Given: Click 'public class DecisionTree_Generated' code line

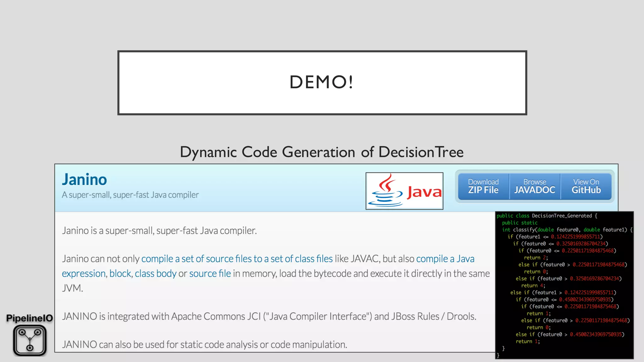Looking at the screenshot, I should 547,216.
